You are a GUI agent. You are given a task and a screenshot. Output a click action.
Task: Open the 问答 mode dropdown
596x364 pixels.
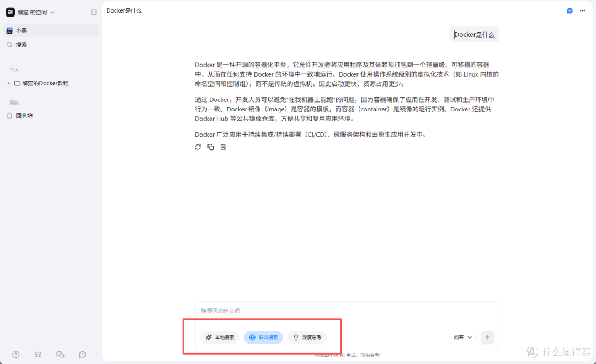(462, 337)
